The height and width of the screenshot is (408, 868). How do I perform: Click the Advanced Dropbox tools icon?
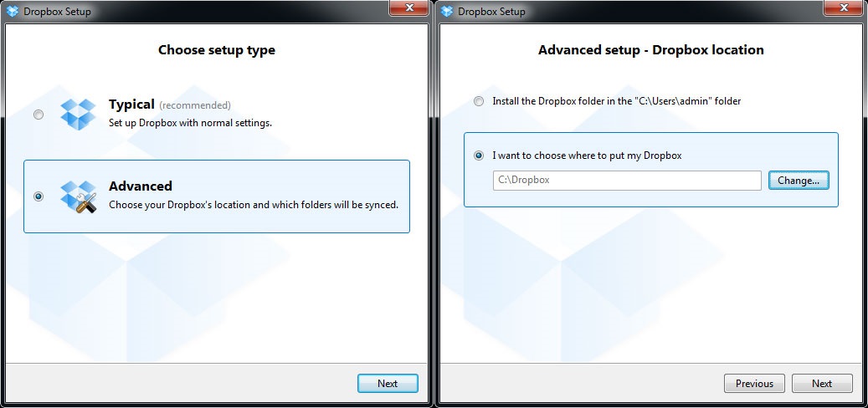(x=78, y=197)
